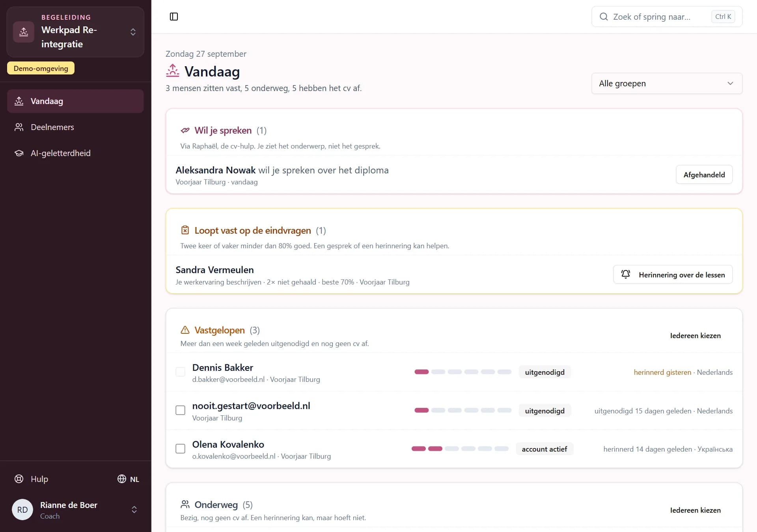Click the Deelnemers people icon

(x=19, y=127)
